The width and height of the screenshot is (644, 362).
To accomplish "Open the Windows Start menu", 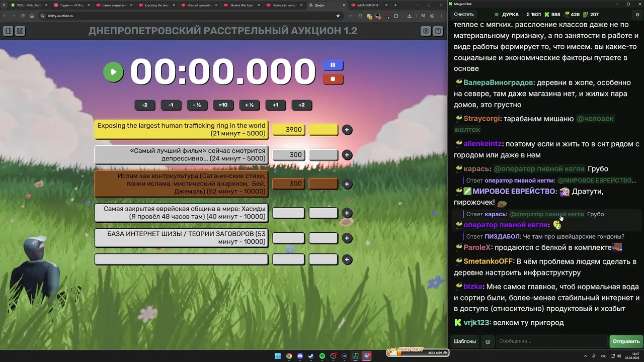I will tap(278, 356).
